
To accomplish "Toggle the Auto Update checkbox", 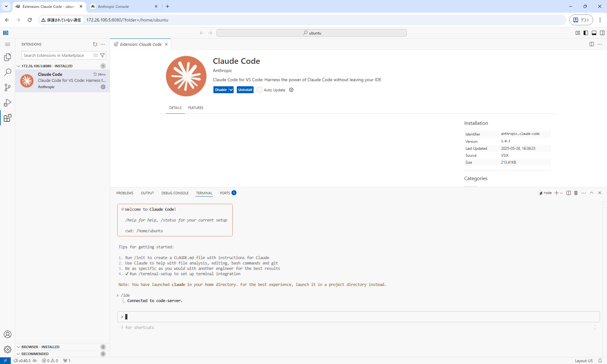I will pos(260,90).
